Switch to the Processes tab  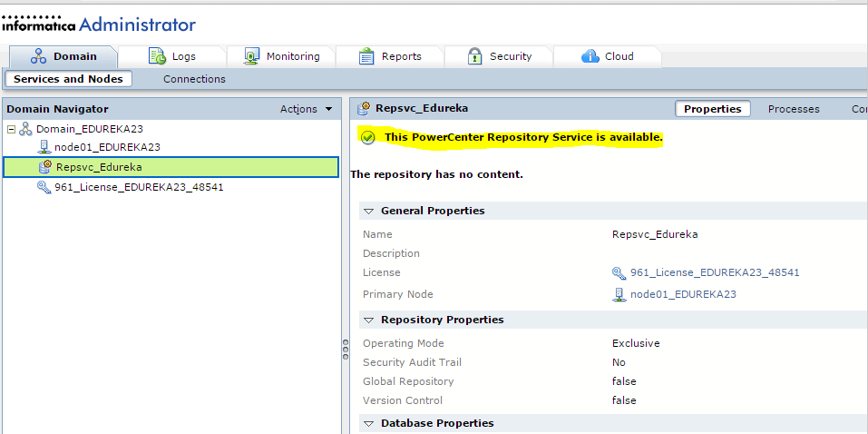tap(793, 109)
